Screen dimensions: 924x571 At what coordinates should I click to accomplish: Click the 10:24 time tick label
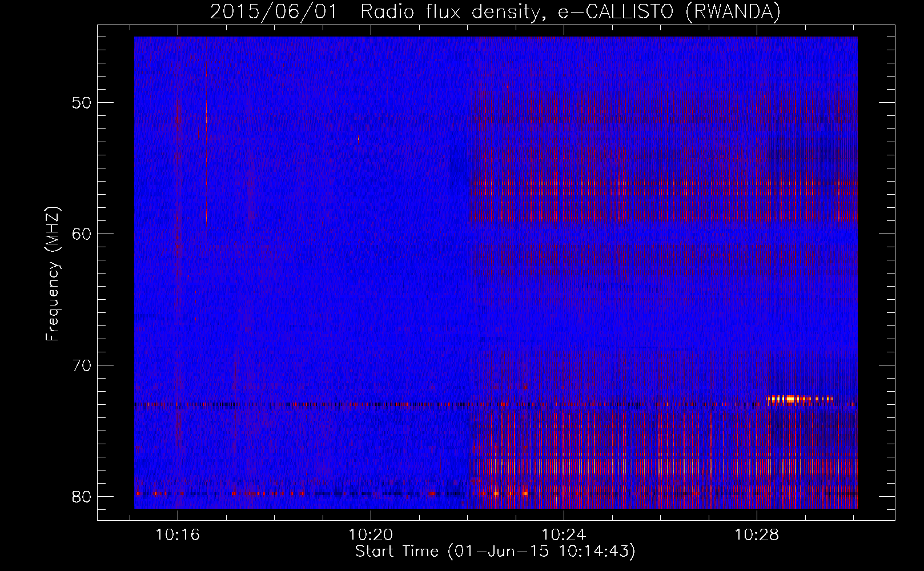click(x=564, y=535)
